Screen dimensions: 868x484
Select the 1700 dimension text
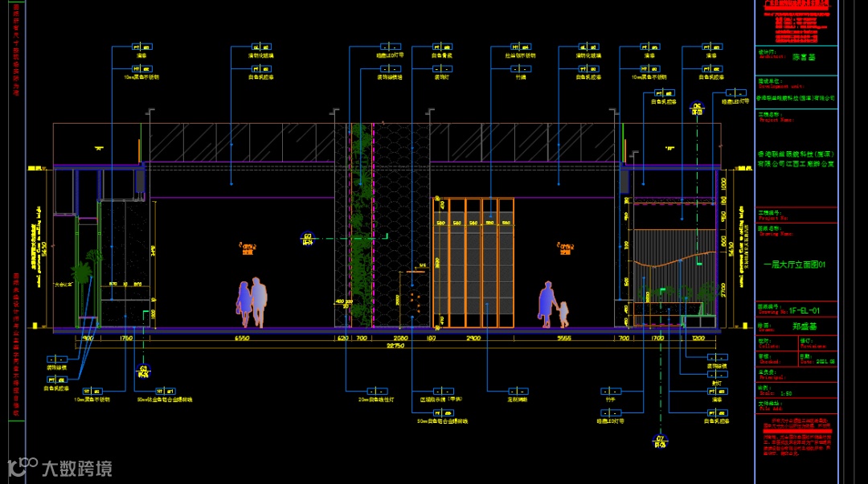657,338
